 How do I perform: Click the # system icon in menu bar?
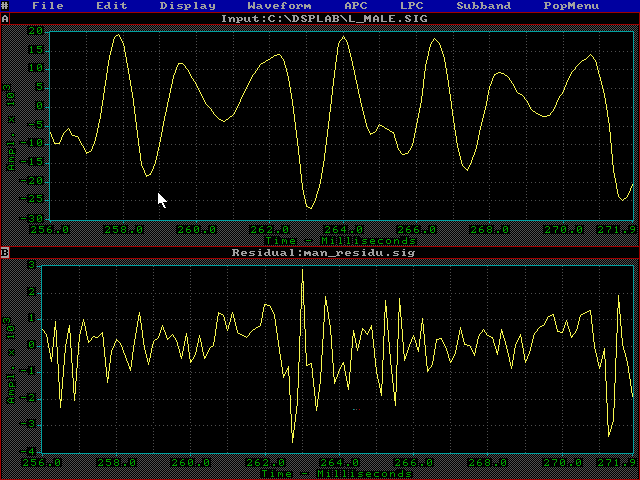tap(4, 6)
